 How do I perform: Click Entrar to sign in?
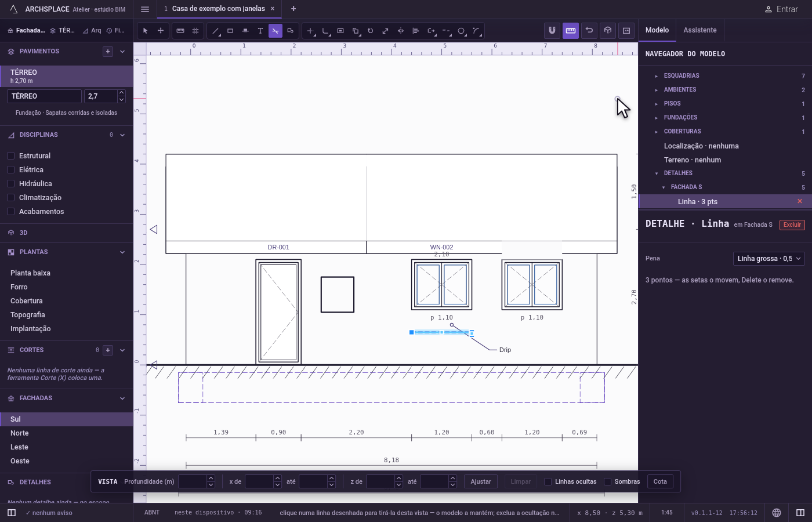781,9
